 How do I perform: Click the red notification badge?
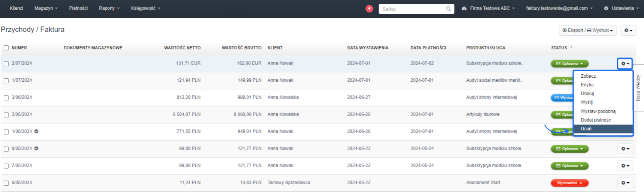click(x=369, y=9)
